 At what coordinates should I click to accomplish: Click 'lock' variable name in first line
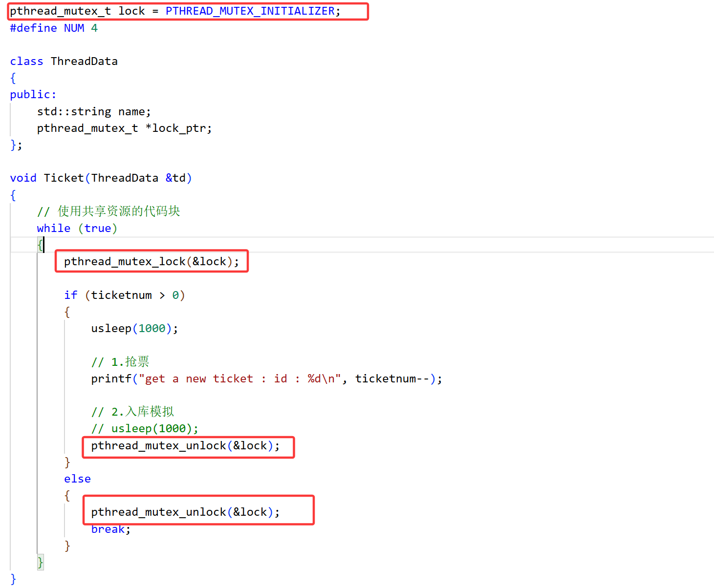pyautogui.click(x=132, y=11)
